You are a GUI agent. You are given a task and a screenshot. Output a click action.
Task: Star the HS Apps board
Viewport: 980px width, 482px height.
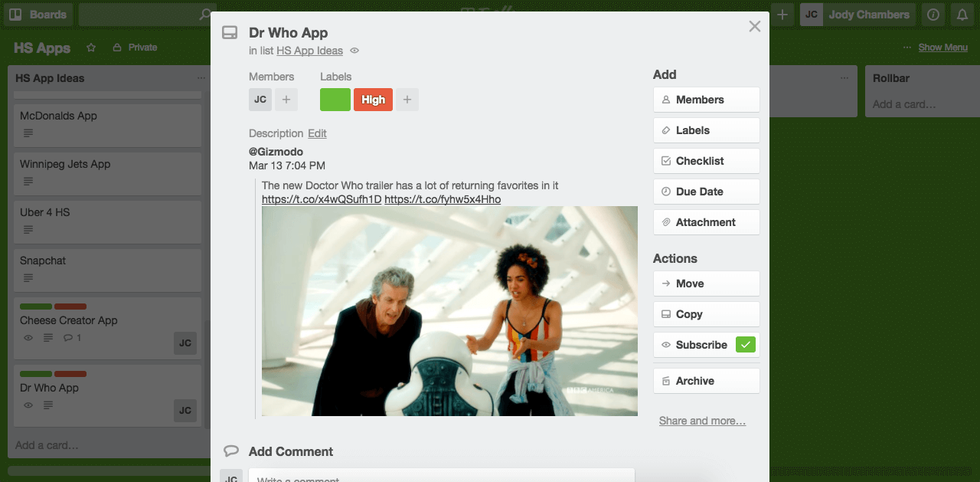click(x=91, y=48)
